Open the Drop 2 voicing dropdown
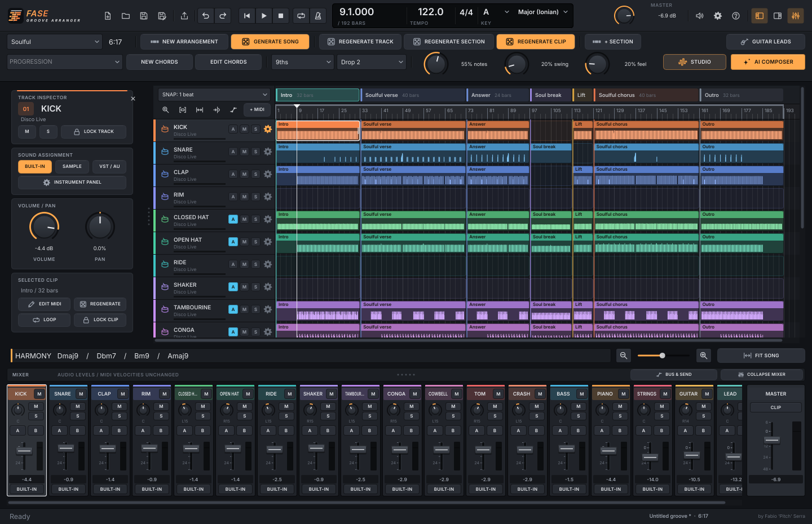The width and height of the screenshot is (812, 524). (372, 62)
